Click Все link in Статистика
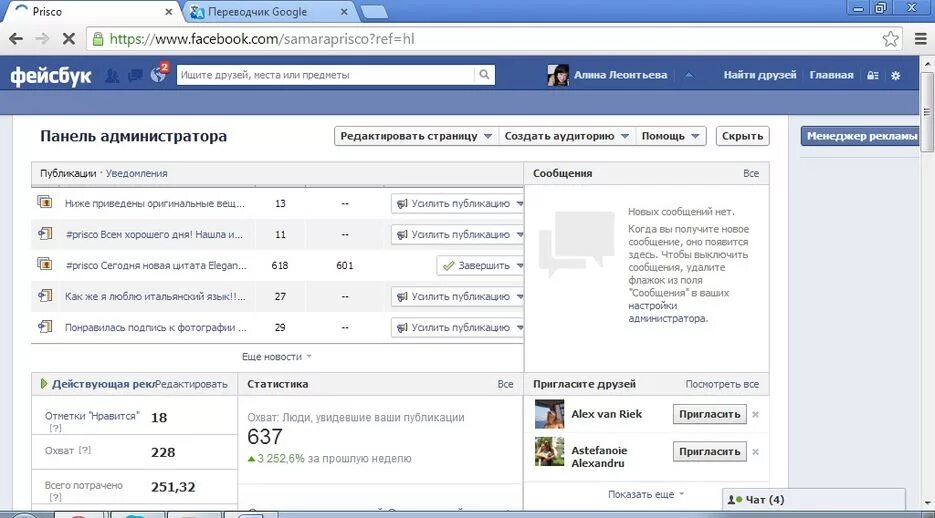 tap(505, 384)
